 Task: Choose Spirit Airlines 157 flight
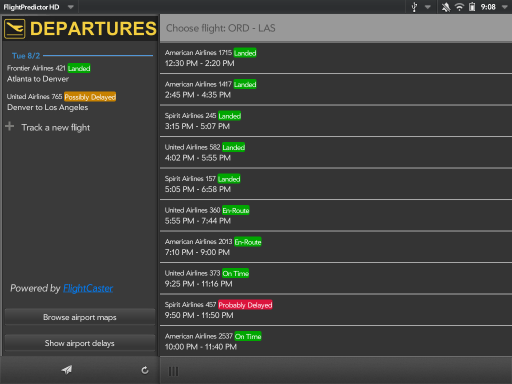(x=336, y=184)
